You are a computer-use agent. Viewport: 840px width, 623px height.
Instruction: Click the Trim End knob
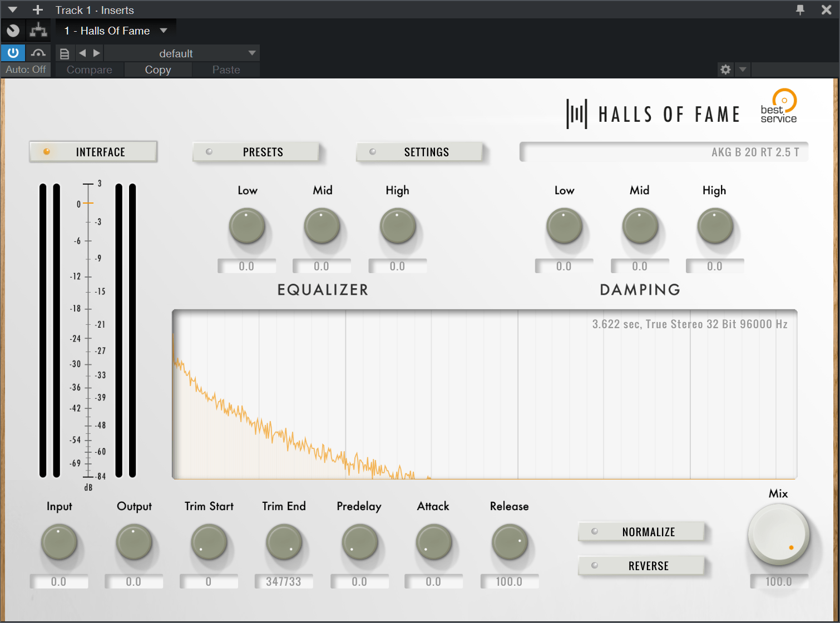pyautogui.click(x=284, y=542)
